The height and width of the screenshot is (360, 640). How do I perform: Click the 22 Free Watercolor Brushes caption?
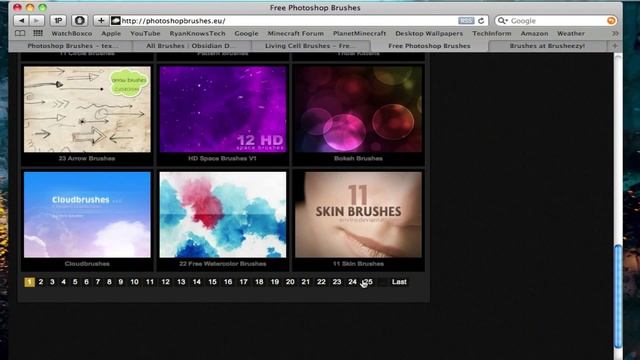[222, 264]
